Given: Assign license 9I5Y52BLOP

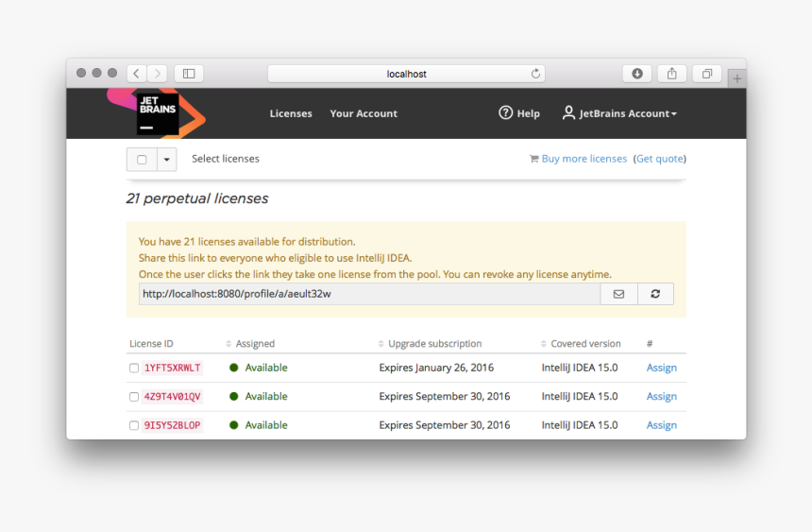Looking at the screenshot, I should click(661, 425).
